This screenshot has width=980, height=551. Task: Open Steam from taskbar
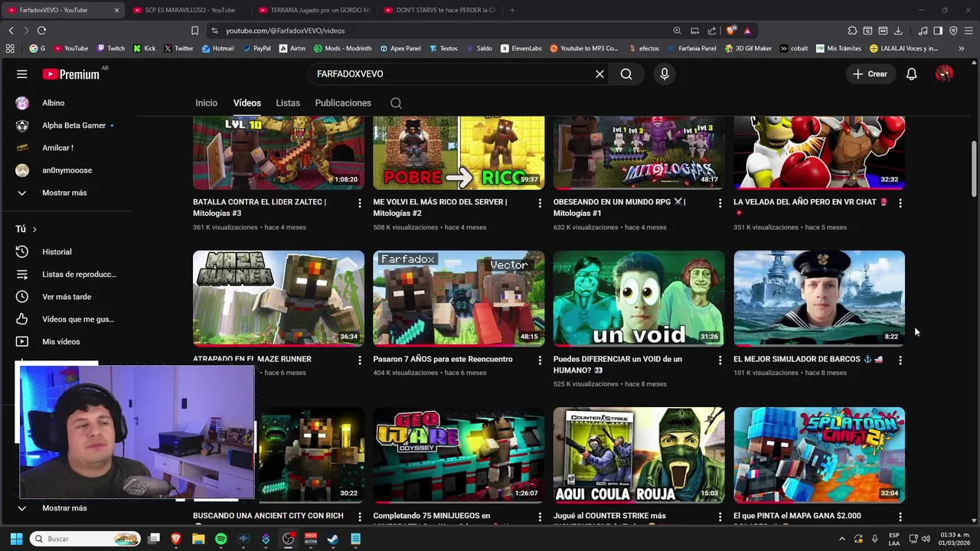pos(333,539)
